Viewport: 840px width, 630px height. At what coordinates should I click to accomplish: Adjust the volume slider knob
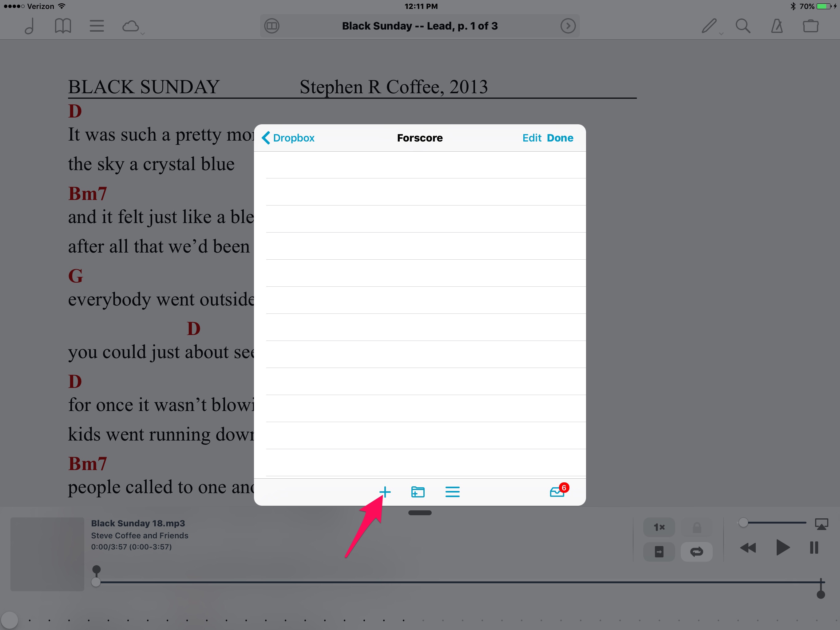click(743, 523)
